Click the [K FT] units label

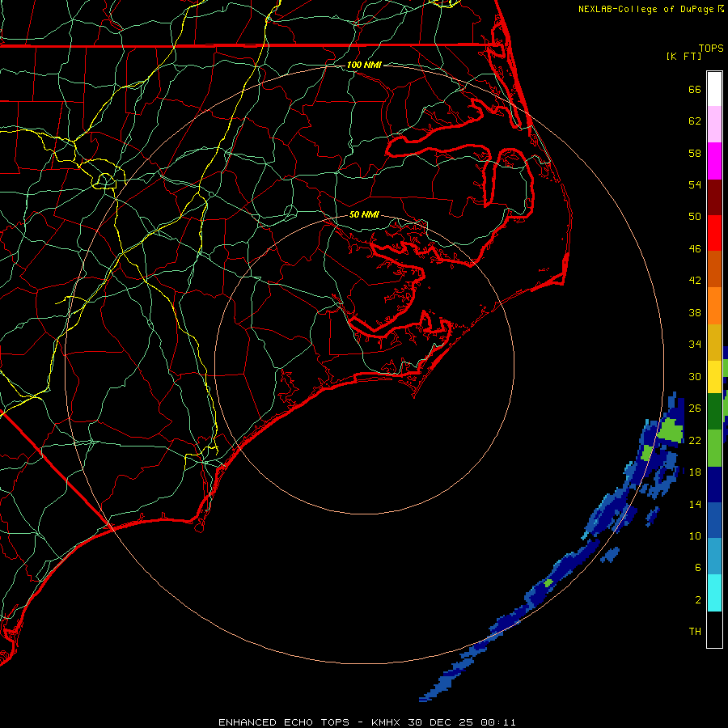(684, 56)
